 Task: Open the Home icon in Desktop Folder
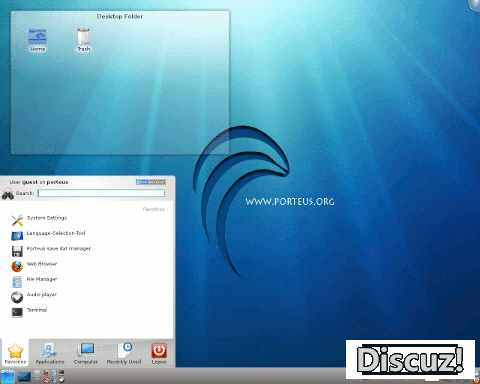point(37,40)
